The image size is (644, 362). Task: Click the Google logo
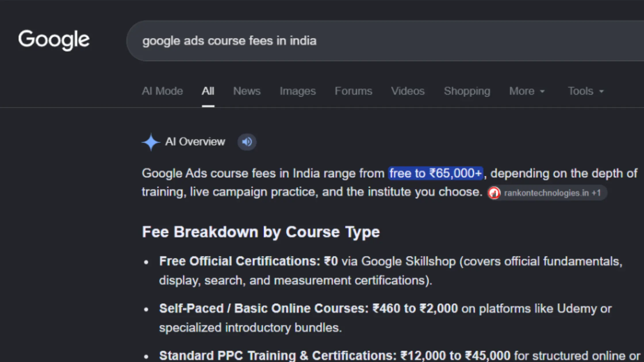pyautogui.click(x=54, y=40)
